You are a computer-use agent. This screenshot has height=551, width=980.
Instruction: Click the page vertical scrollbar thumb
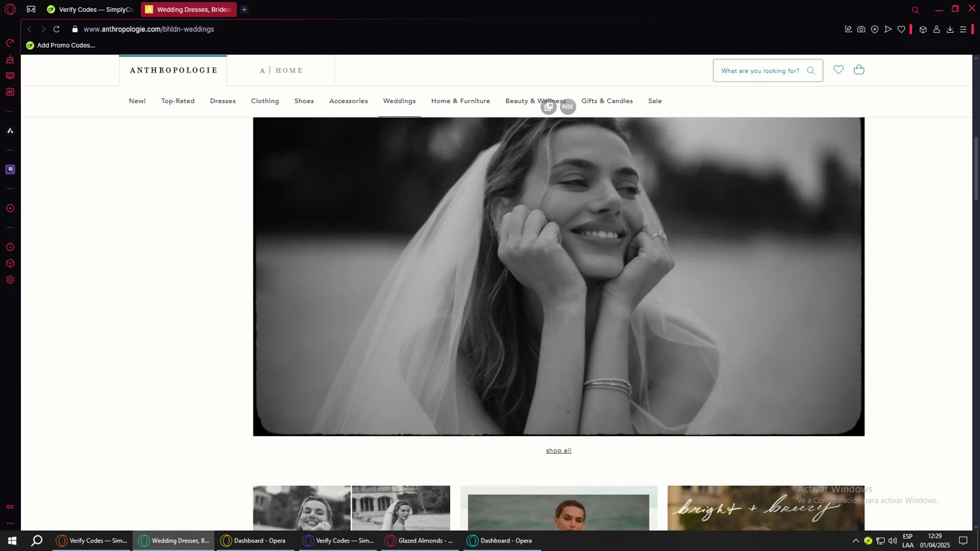(x=976, y=168)
